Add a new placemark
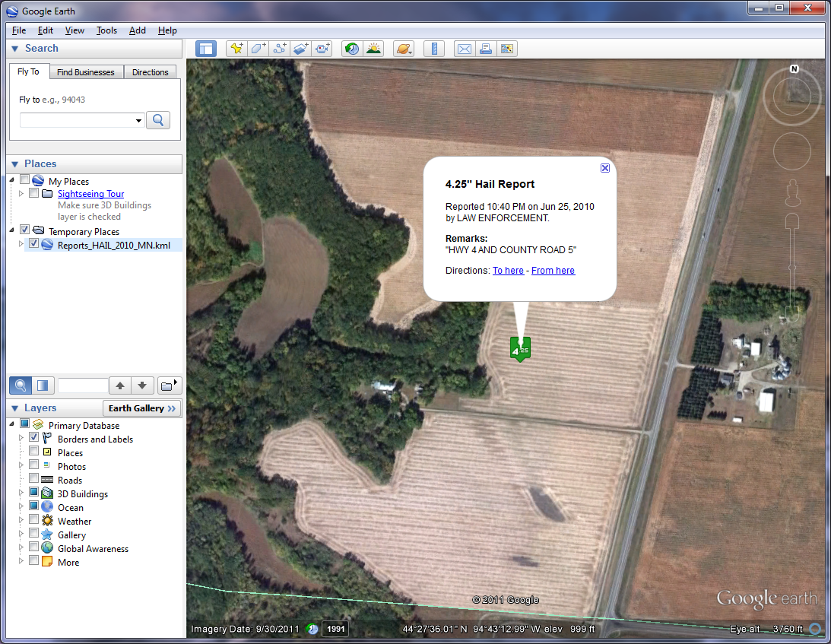Image resolution: width=831 pixels, height=644 pixels. coord(236,49)
